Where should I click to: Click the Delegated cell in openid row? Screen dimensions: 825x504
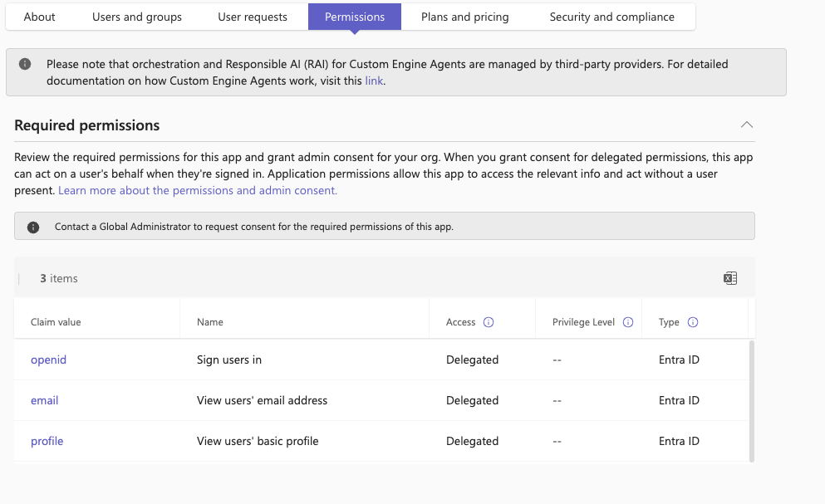tap(472, 360)
